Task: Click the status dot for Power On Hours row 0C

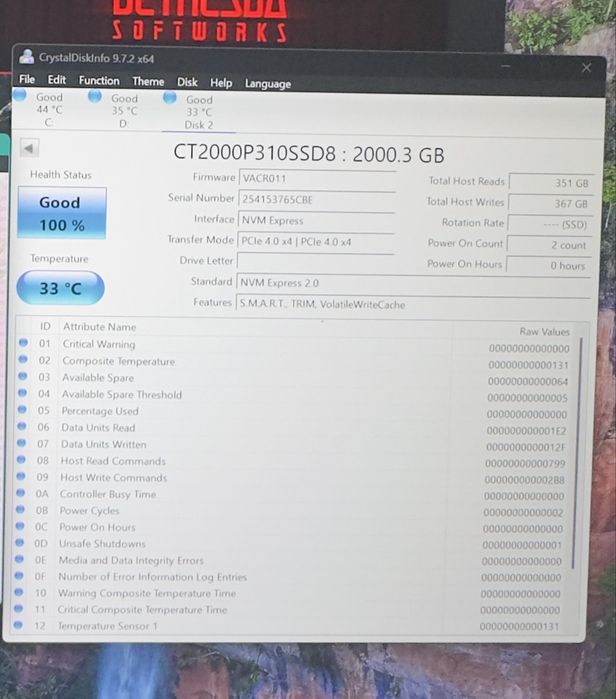Action: 20,526
